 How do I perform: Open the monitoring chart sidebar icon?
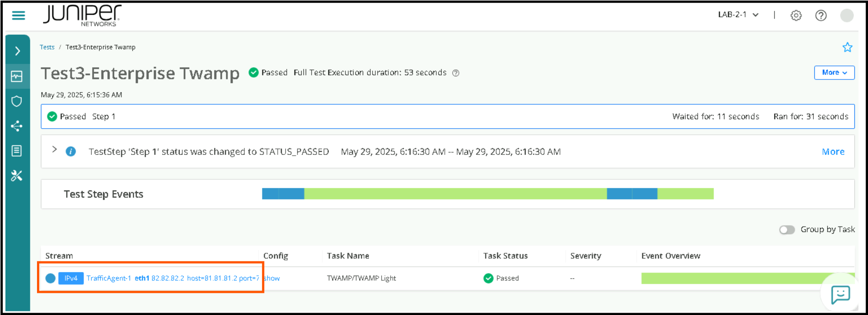[17, 76]
